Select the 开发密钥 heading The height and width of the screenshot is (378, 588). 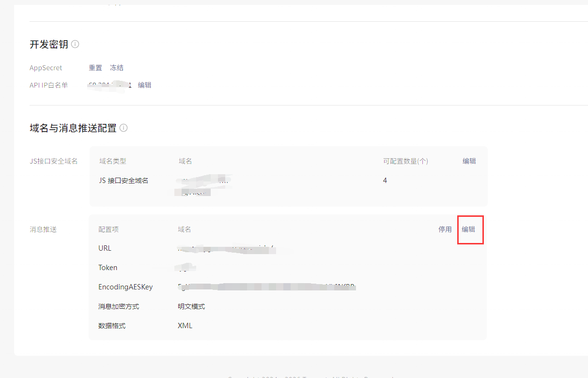49,44
